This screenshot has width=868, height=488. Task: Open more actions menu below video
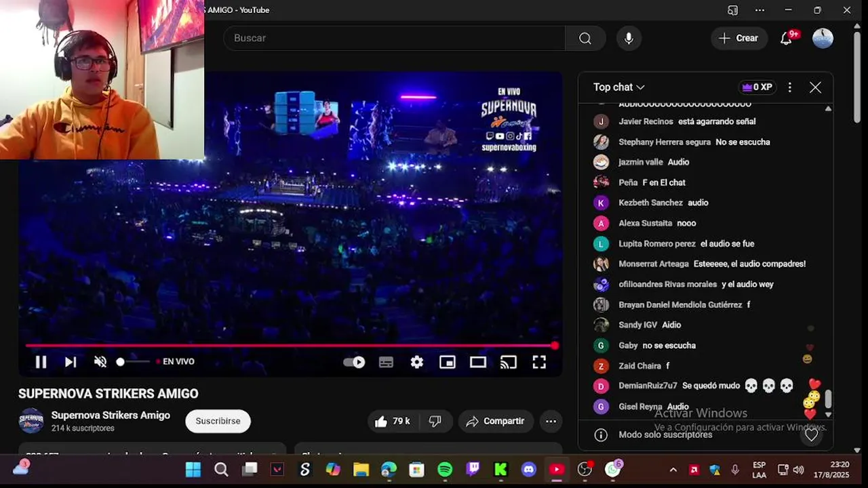(551, 421)
